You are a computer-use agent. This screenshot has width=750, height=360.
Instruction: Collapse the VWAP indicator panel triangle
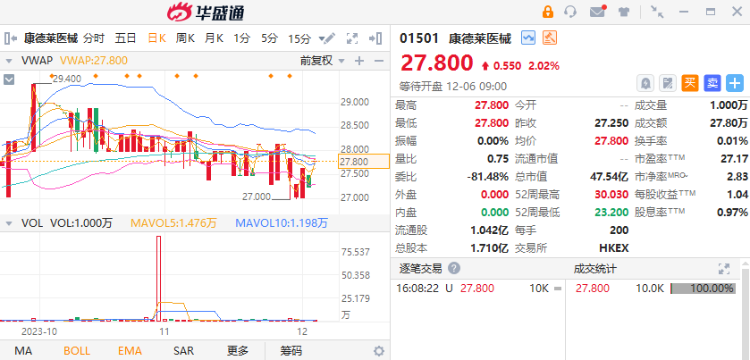(9, 61)
